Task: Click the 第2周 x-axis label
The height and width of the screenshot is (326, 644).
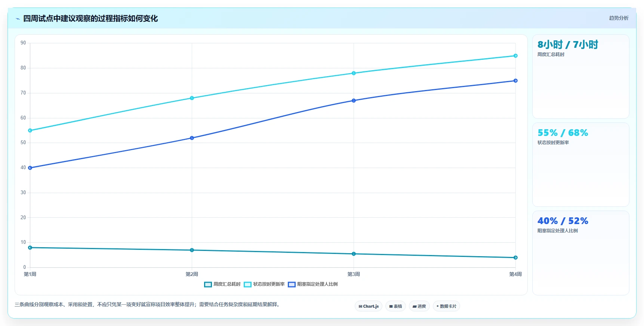Action: (192, 274)
